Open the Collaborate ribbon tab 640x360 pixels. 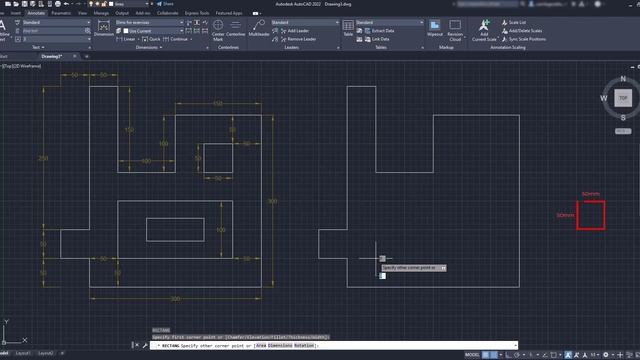pos(167,13)
